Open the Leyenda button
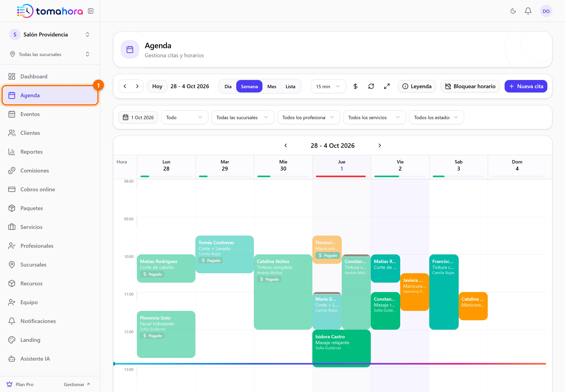This screenshot has width=565, height=392. tap(417, 86)
